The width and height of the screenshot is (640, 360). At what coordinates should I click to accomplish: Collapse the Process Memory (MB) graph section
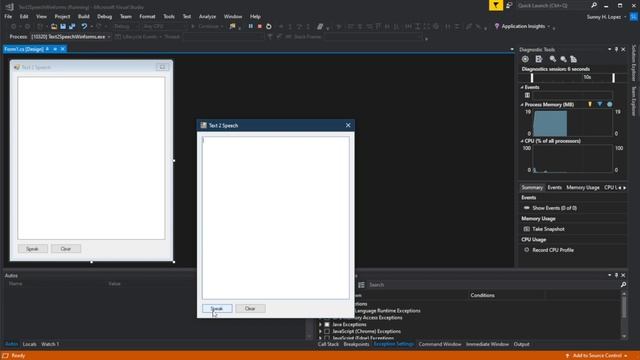pyautogui.click(x=522, y=105)
